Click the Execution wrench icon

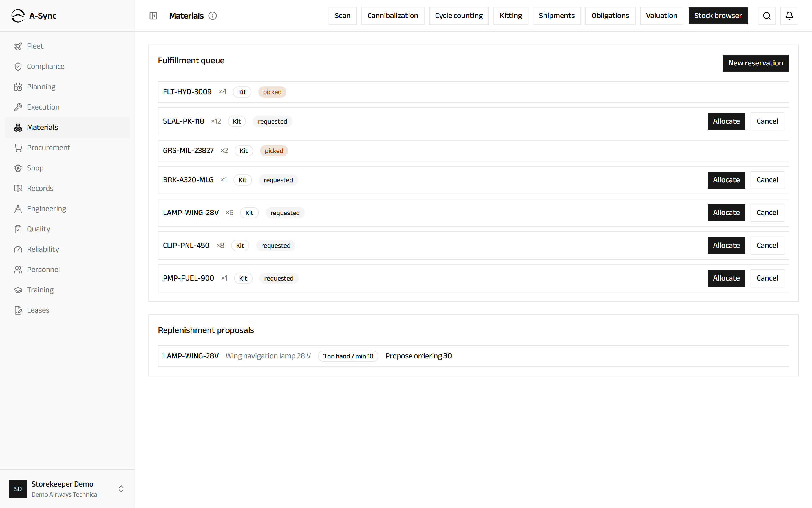click(18, 107)
